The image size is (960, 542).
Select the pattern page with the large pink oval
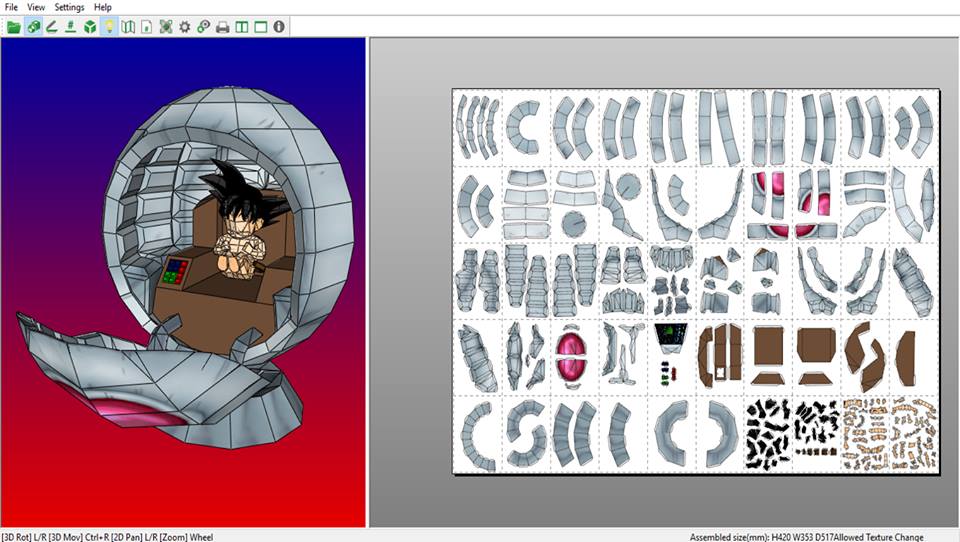point(574,357)
